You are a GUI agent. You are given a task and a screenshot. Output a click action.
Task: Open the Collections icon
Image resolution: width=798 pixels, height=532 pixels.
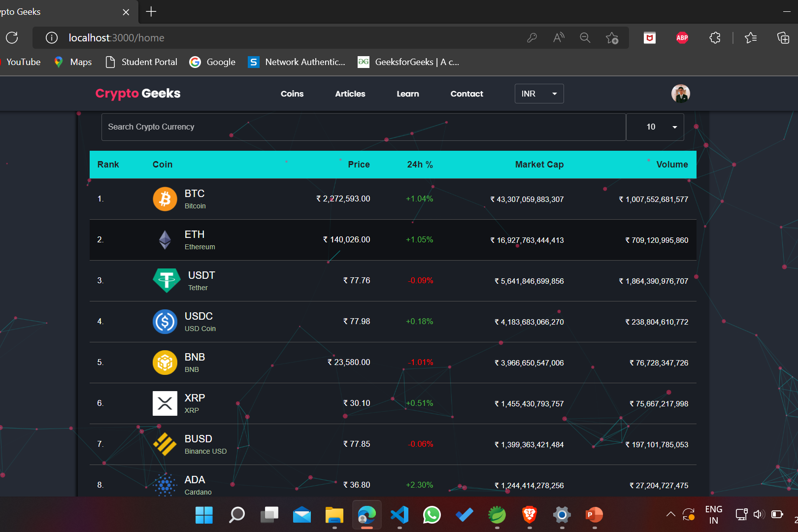pos(783,37)
